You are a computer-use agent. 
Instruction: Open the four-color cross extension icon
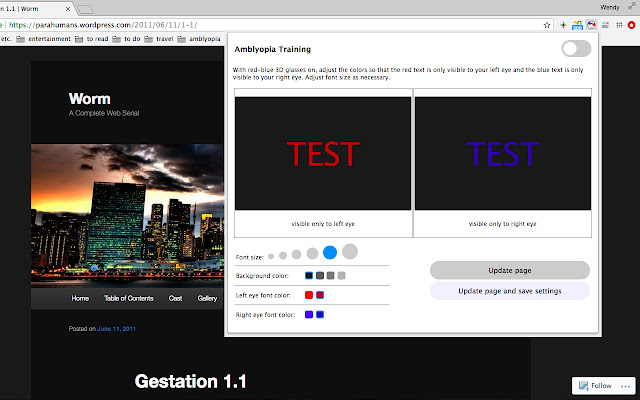pos(563,25)
